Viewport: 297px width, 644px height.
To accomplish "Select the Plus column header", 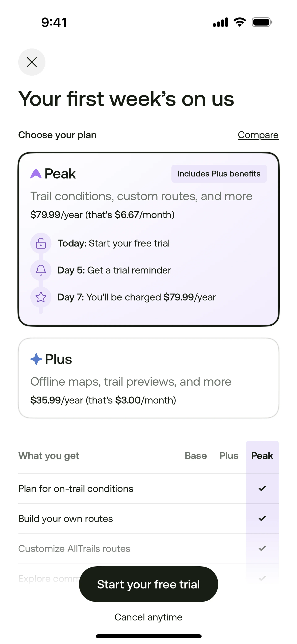I will coord(229,456).
